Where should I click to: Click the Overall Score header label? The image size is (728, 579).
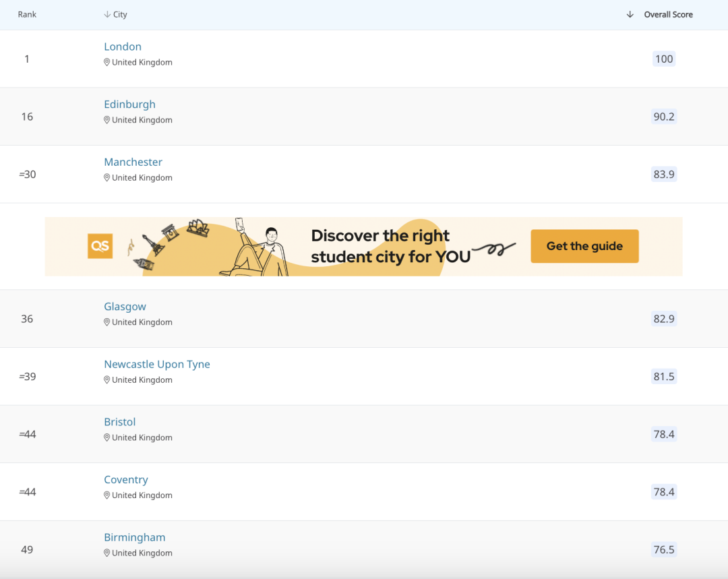tap(668, 14)
